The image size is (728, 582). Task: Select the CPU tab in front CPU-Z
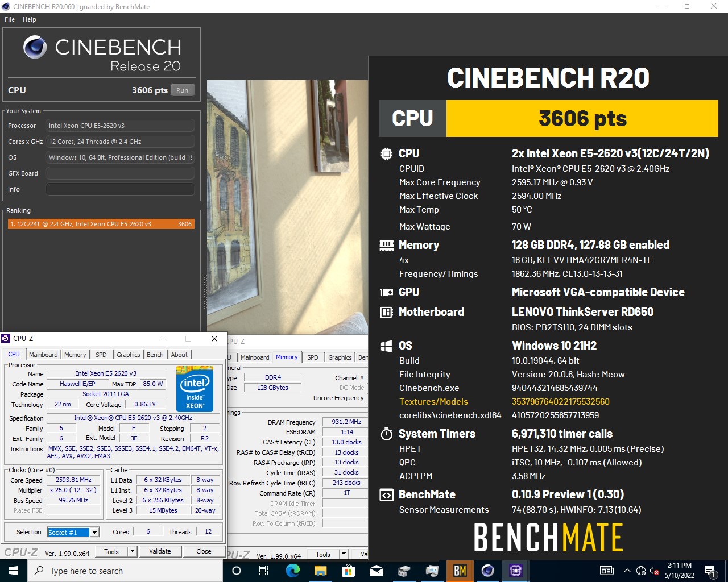[x=14, y=354]
